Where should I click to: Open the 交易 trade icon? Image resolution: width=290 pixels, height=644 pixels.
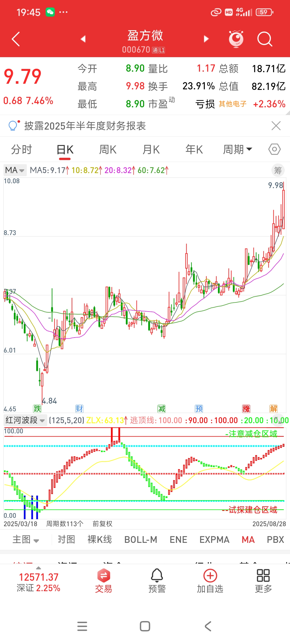(x=103, y=581)
